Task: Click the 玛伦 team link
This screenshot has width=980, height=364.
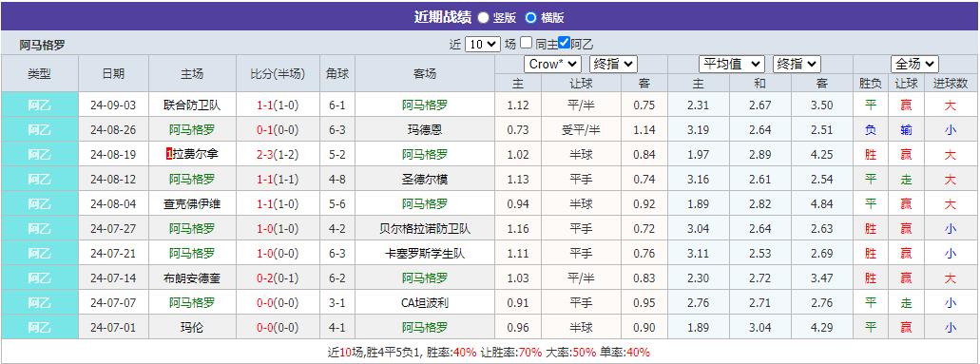Action: pyautogui.click(x=192, y=327)
